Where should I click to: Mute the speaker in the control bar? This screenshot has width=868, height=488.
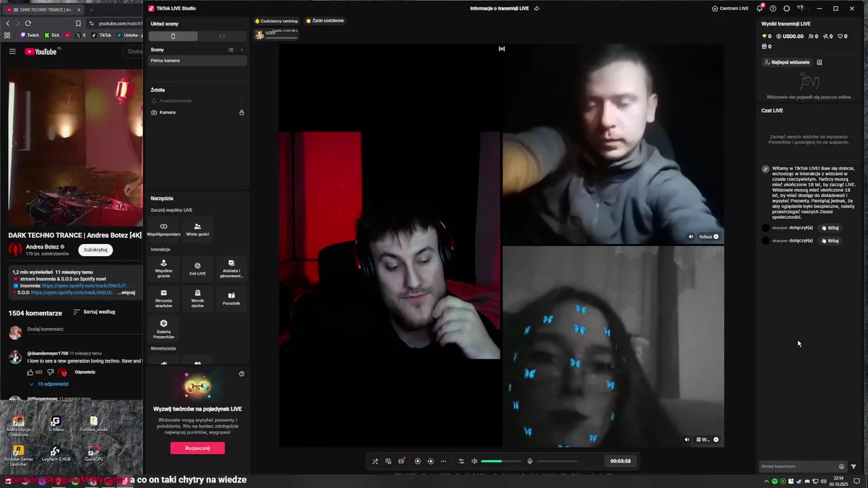(x=475, y=461)
